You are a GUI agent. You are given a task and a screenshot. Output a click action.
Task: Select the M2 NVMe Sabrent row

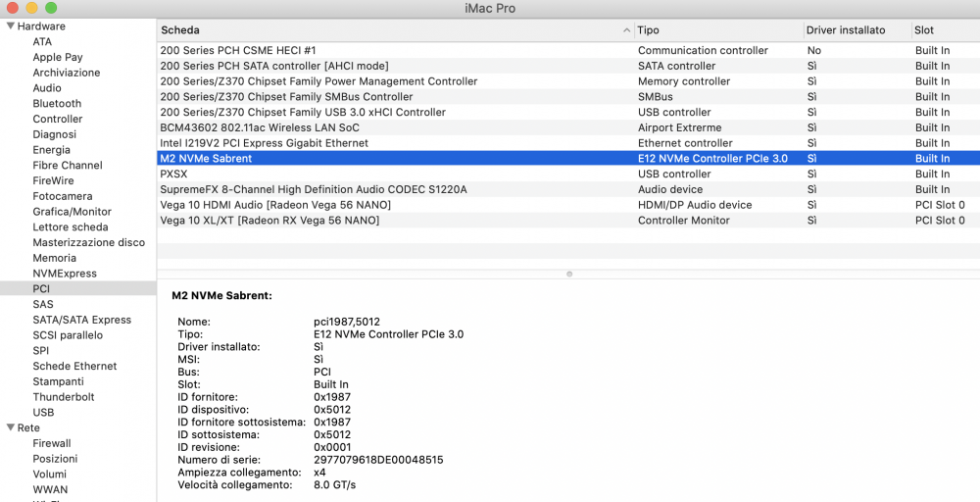(568, 158)
